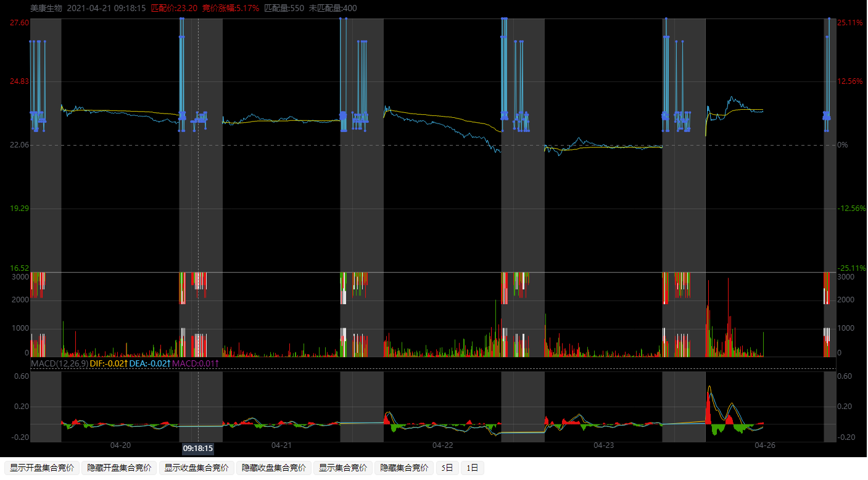Click the 04-20 date label

point(120,445)
